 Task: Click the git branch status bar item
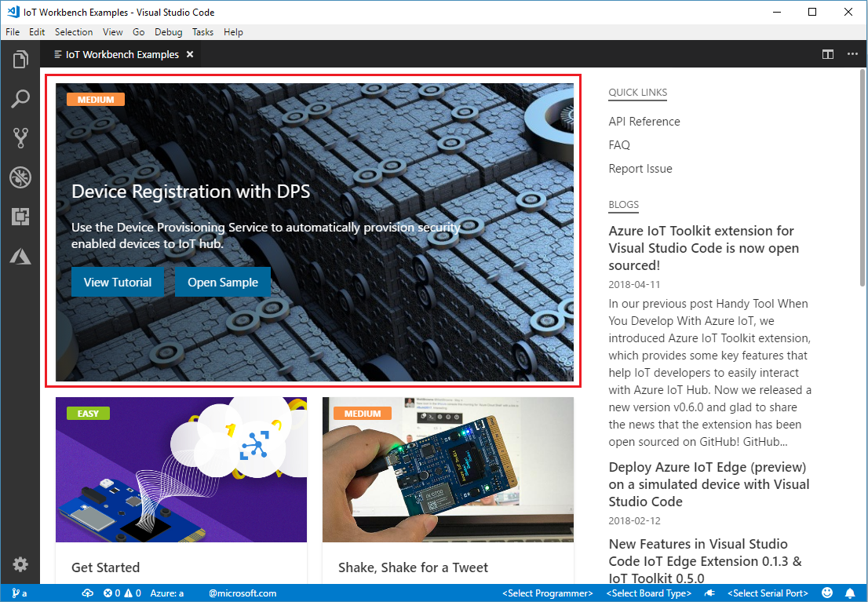point(20,593)
